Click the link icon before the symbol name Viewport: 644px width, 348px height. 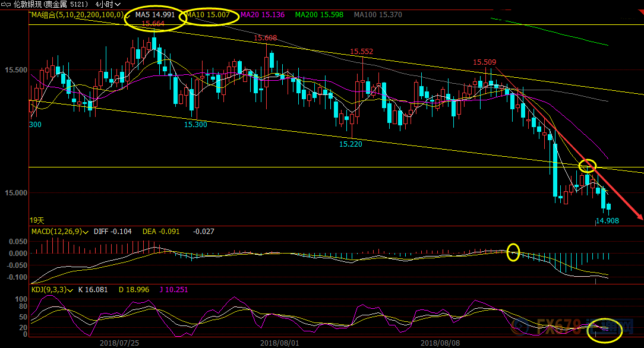coord(7,4)
